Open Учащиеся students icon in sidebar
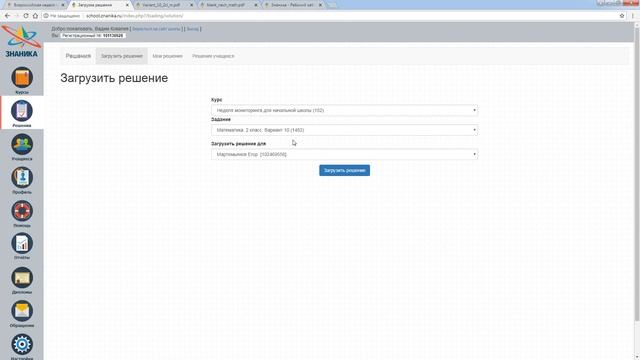 click(22, 144)
